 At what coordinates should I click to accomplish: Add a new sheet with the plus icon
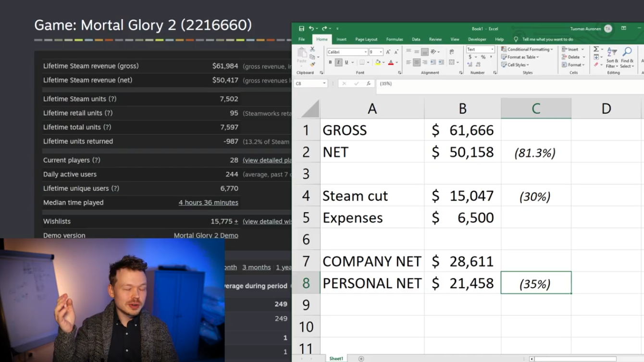[361, 359]
